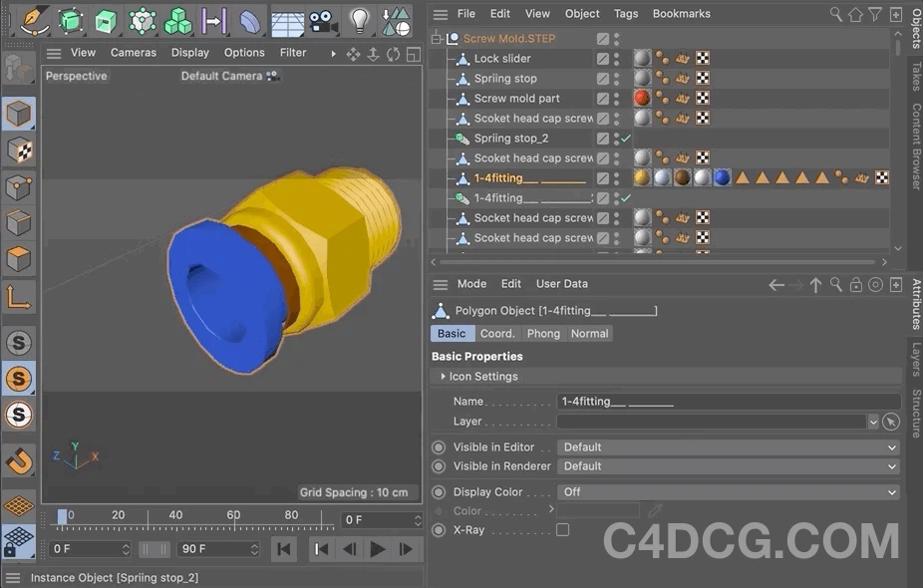Open the Bookmarks menu

[x=681, y=13]
